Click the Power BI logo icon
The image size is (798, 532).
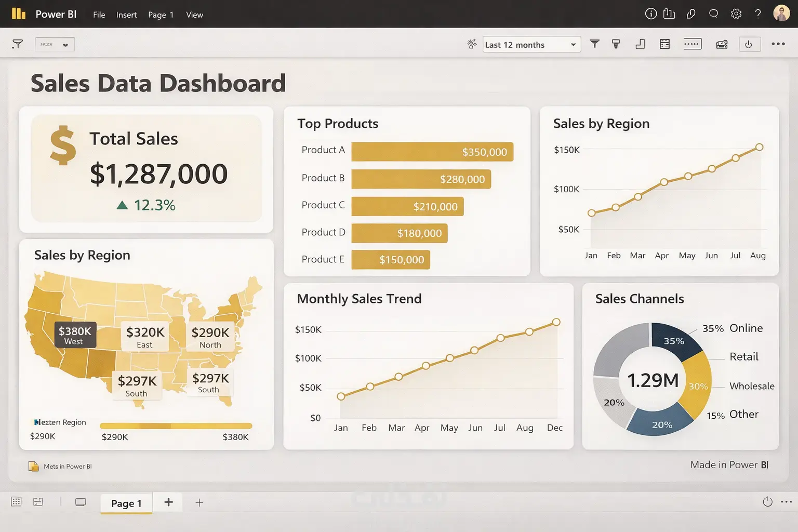[19, 14]
